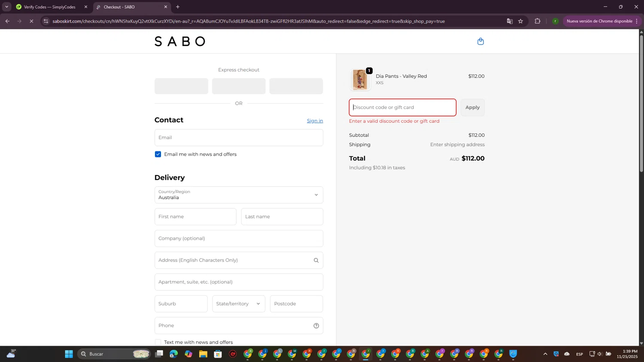Uncheck Email me with news and offers
The image size is (644, 362).
click(x=158, y=154)
